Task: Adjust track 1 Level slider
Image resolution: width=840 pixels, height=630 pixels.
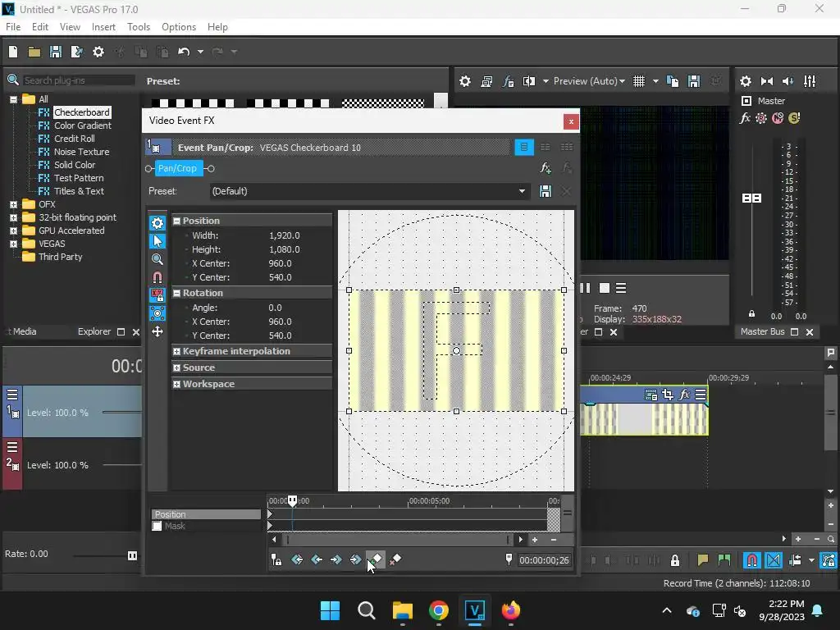Action: pyautogui.click(x=122, y=412)
